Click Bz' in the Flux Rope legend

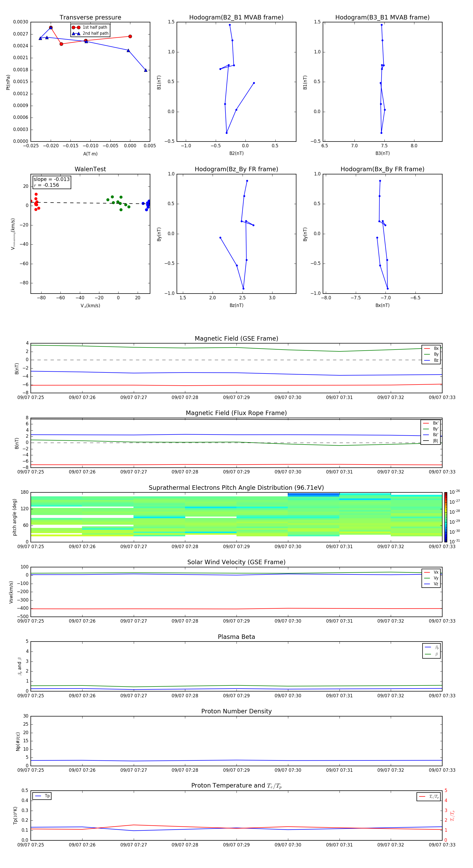[431, 435]
